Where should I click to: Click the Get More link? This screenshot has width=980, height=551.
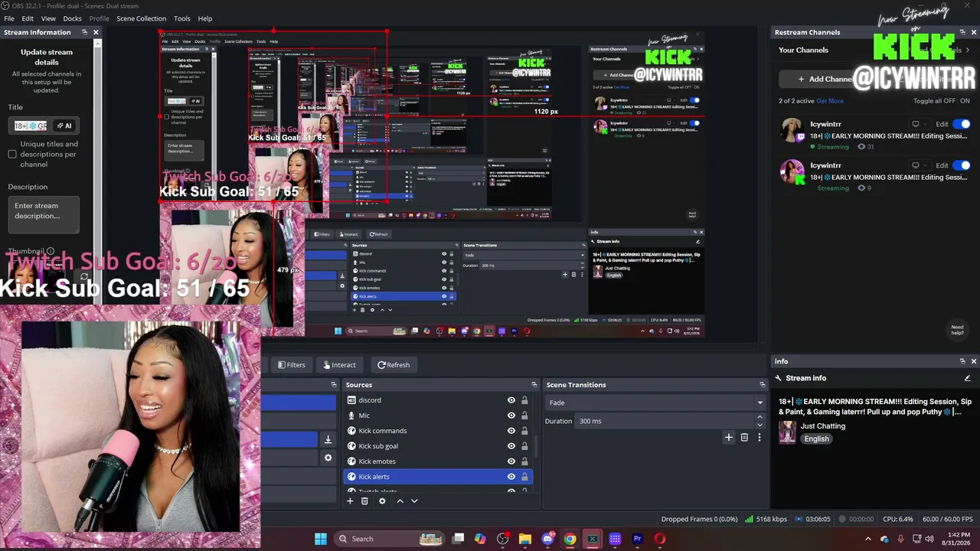830,101
